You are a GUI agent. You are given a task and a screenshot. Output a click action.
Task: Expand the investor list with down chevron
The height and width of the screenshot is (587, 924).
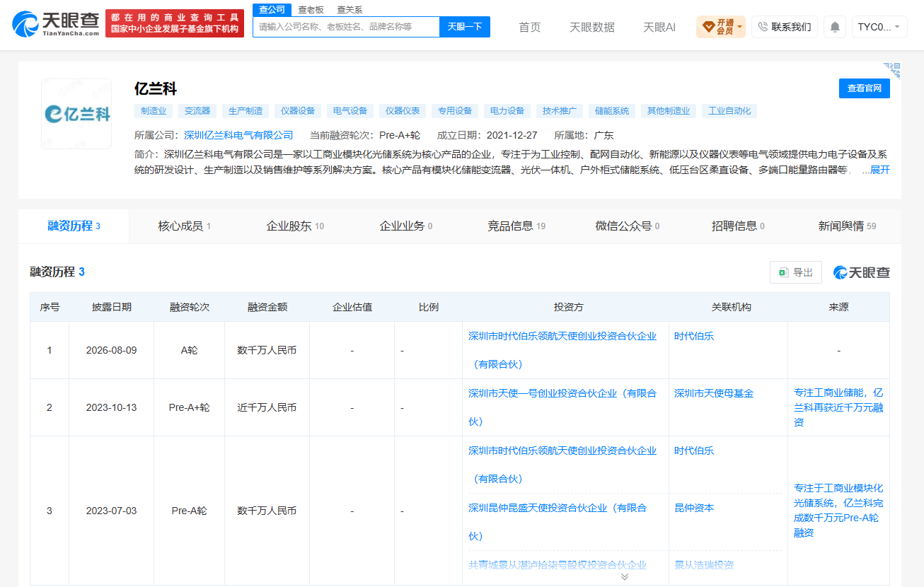624,577
